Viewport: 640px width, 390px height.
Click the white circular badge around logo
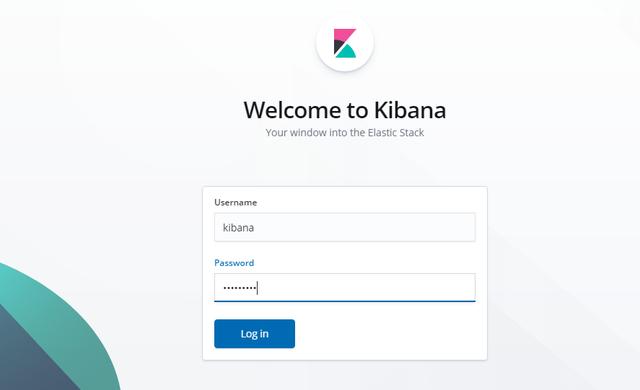345,43
